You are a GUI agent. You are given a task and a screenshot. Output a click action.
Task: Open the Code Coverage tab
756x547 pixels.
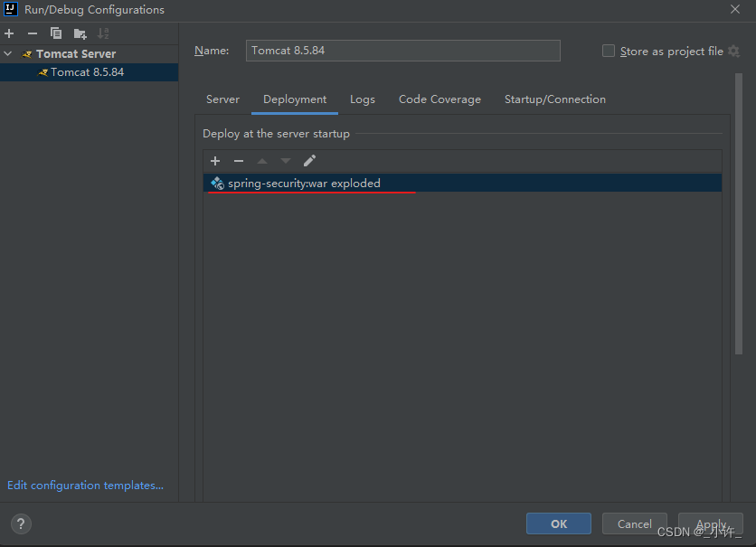[439, 99]
